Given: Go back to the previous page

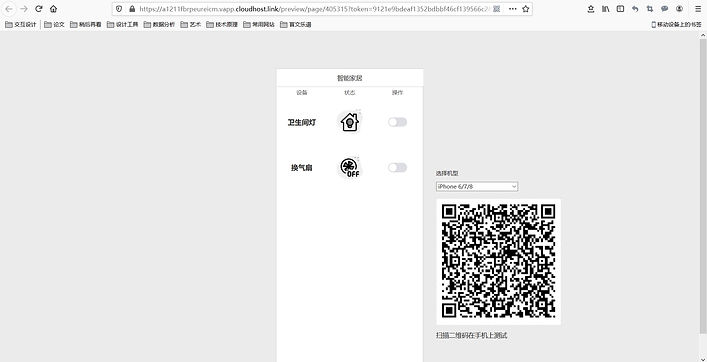Looking at the screenshot, I should [9, 9].
